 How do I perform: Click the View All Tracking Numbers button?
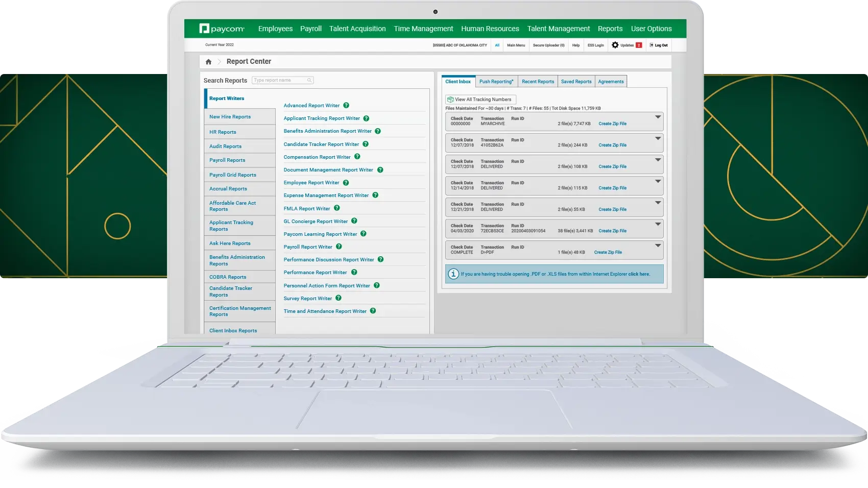[x=480, y=100]
